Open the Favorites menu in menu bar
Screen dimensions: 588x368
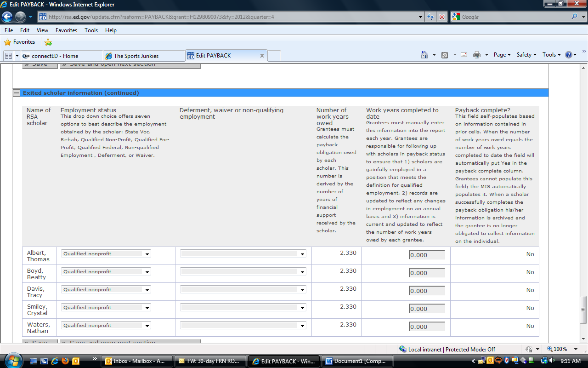[66, 30]
